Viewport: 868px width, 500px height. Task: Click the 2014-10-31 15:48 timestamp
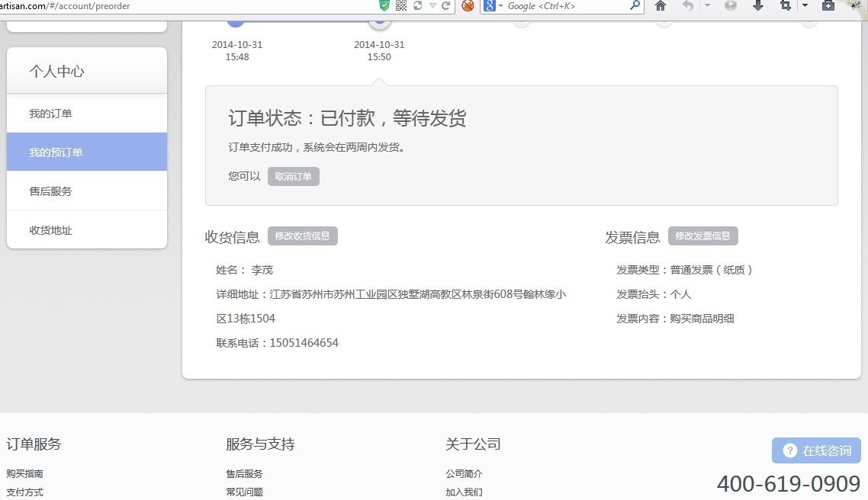pos(237,50)
